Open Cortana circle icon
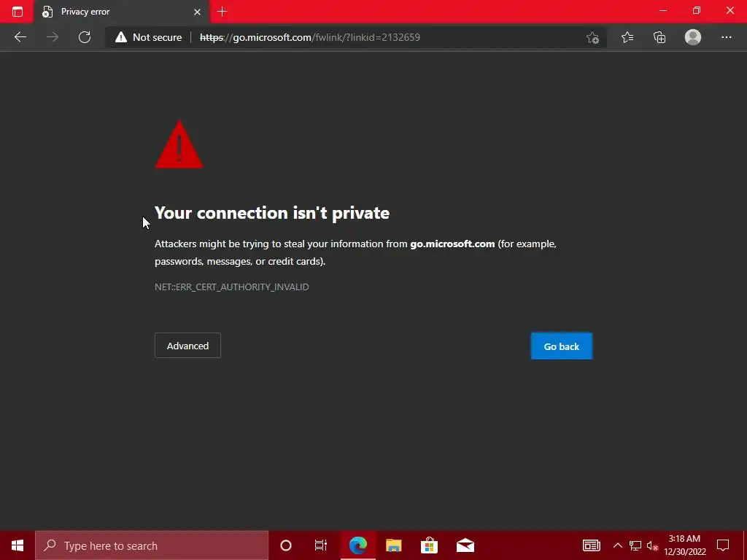This screenshot has width=747, height=560. coord(286,545)
